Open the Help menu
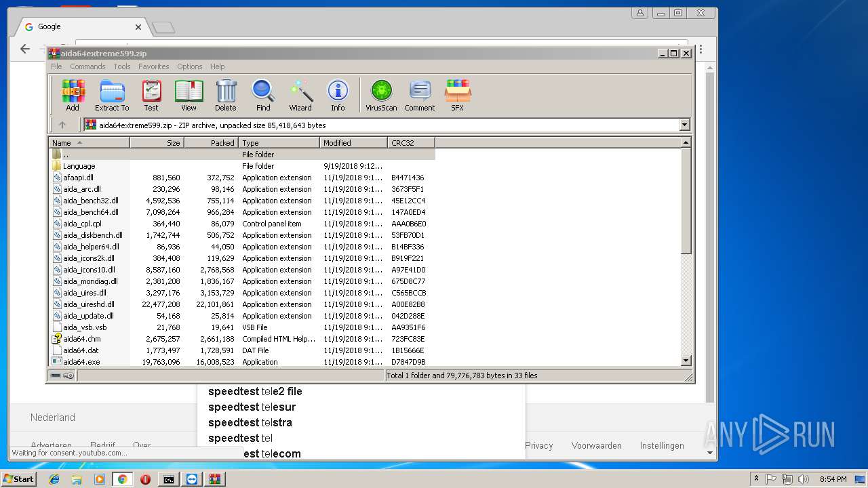Image resolution: width=868 pixels, height=488 pixels. [x=217, y=66]
